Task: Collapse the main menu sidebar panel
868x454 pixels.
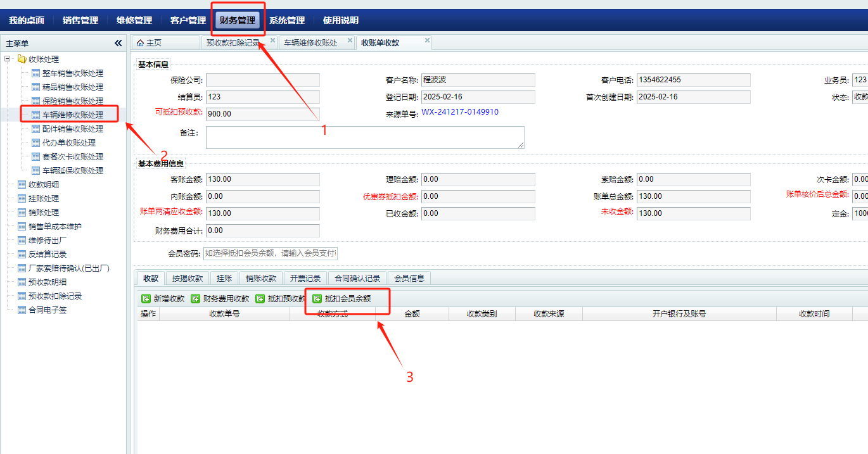Action: click(118, 43)
